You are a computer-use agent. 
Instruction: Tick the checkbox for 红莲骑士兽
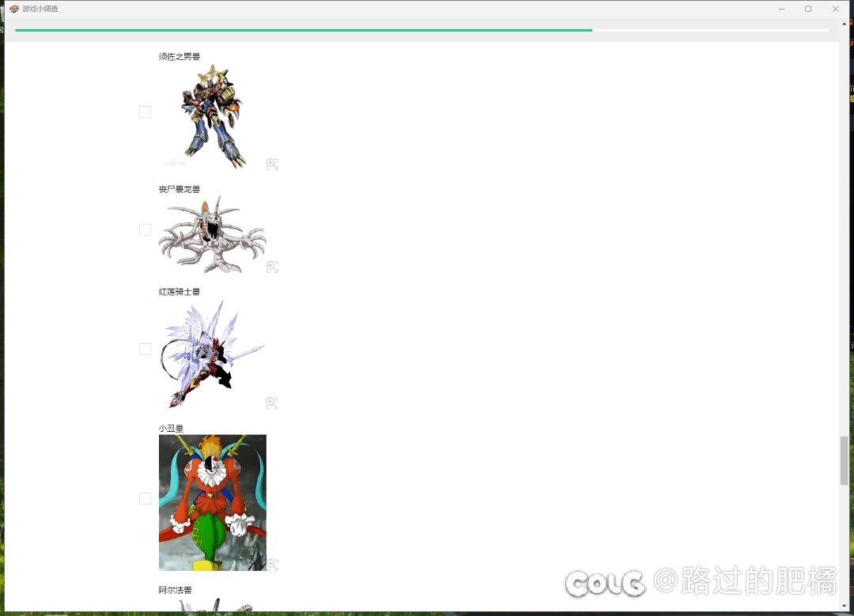[x=145, y=350]
